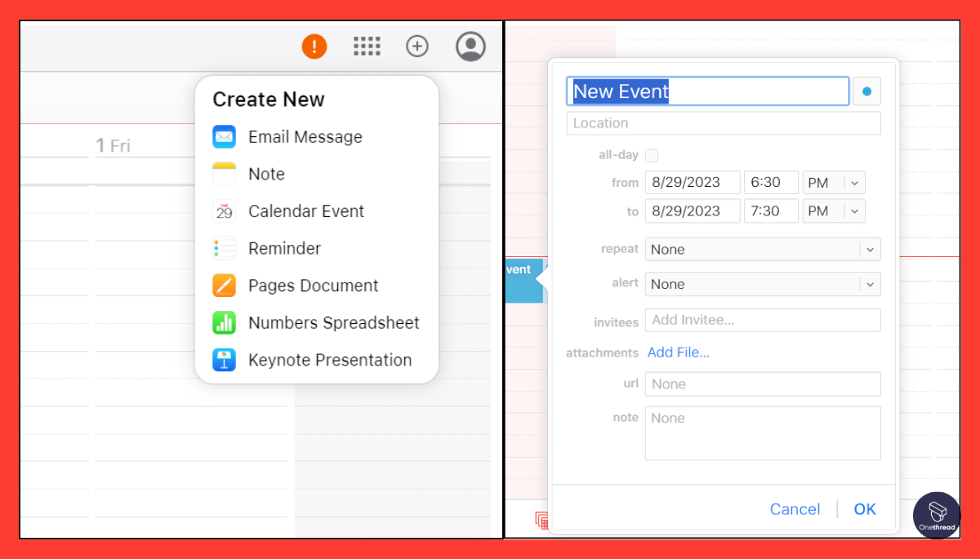
Task: Click the Note icon
Action: pyautogui.click(x=224, y=174)
